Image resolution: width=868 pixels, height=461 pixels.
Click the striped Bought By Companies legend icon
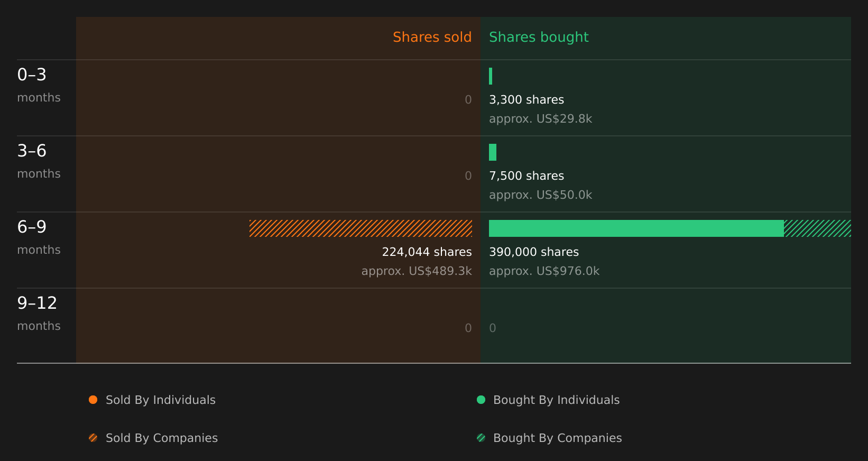click(481, 438)
